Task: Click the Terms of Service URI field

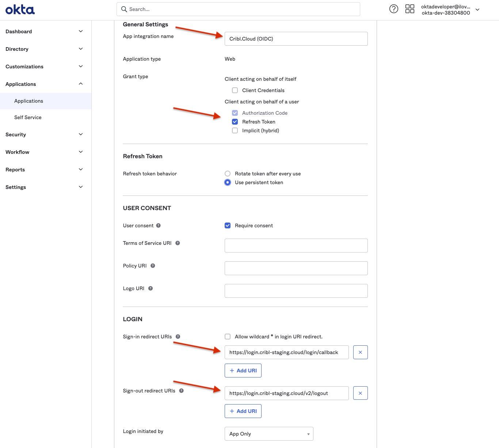Action: [x=296, y=246]
